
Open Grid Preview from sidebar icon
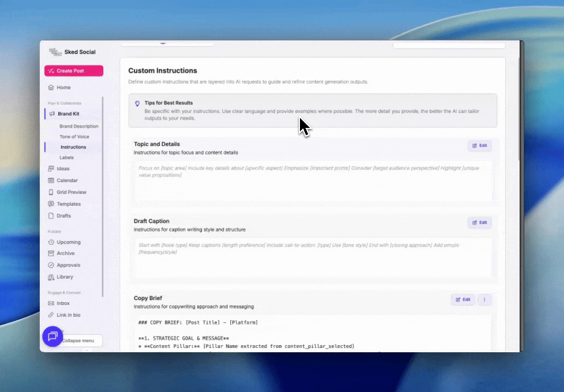51,192
